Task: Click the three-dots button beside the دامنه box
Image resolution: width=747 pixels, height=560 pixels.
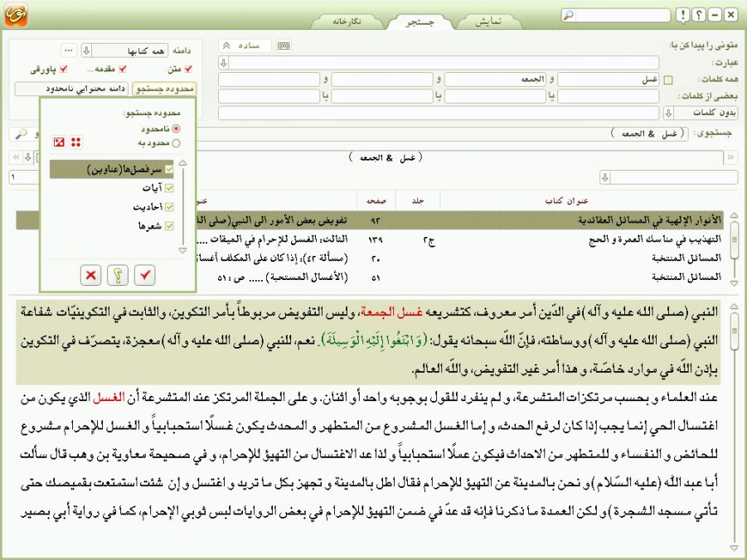Action: click(x=69, y=50)
